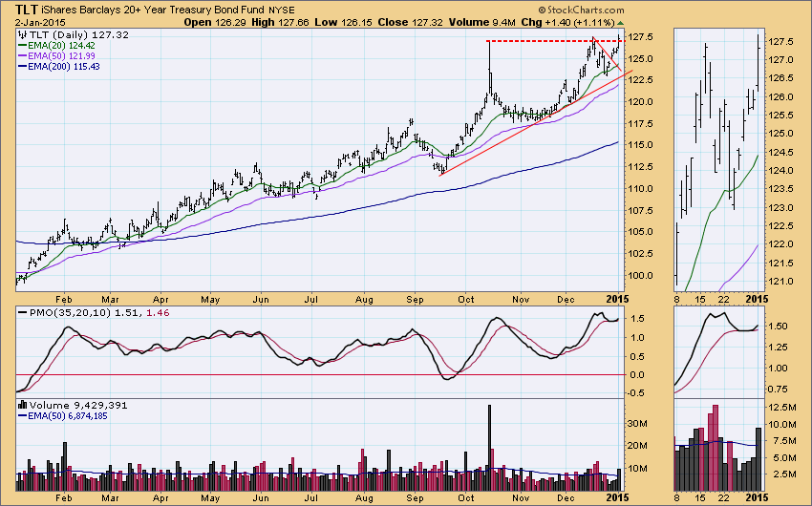The image size is (812, 506).
Task: Click the PMO zero horizontal red line
Action: pos(320,374)
